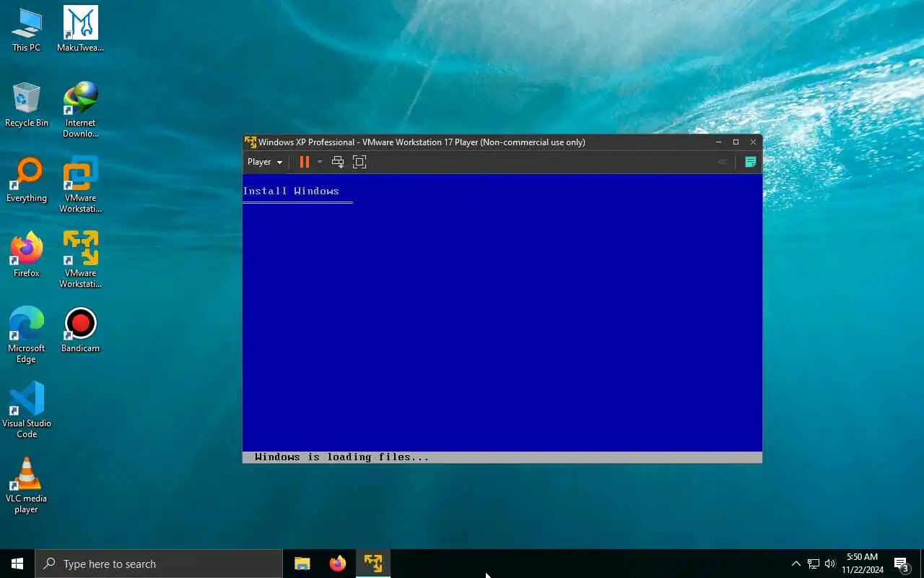
Task: Open the notification center
Action: (902, 564)
